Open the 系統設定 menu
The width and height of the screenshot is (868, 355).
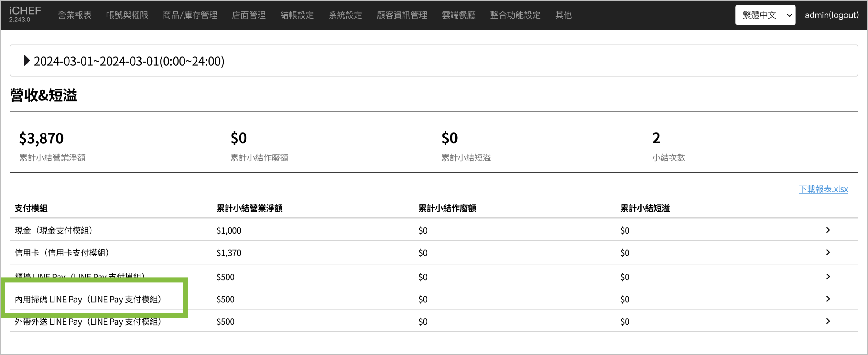pos(345,15)
